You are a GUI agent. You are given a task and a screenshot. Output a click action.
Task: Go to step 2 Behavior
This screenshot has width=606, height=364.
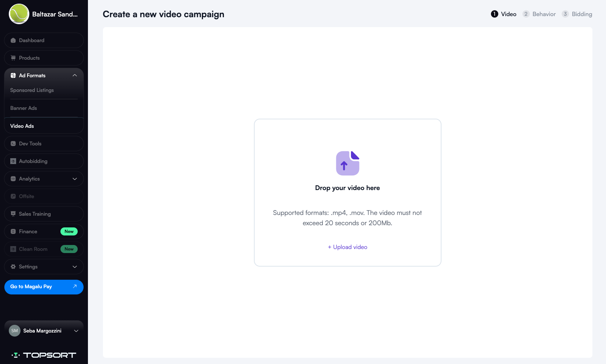coord(539,14)
